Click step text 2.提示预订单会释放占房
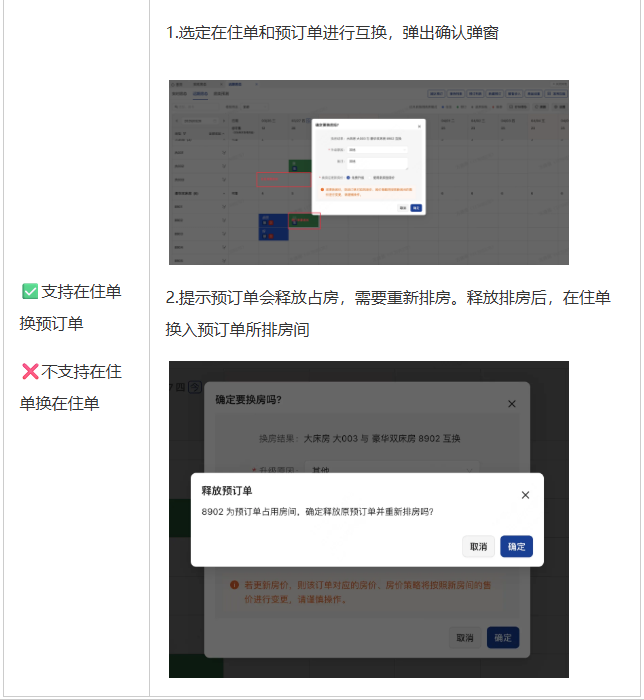The width and height of the screenshot is (644, 700). coord(388,313)
